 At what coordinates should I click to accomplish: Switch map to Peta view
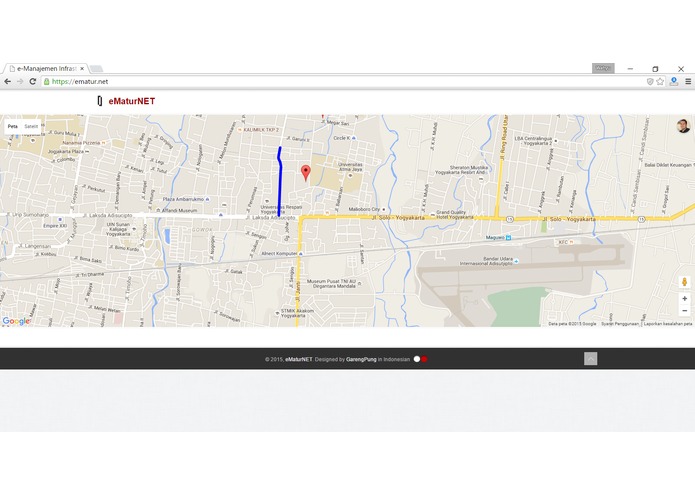coord(13,126)
